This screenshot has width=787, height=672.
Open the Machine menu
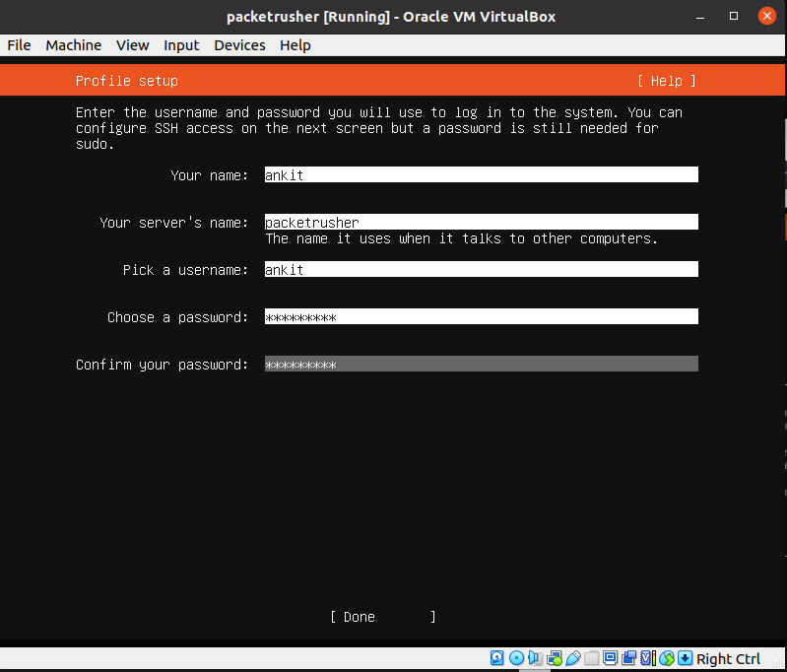click(x=73, y=45)
